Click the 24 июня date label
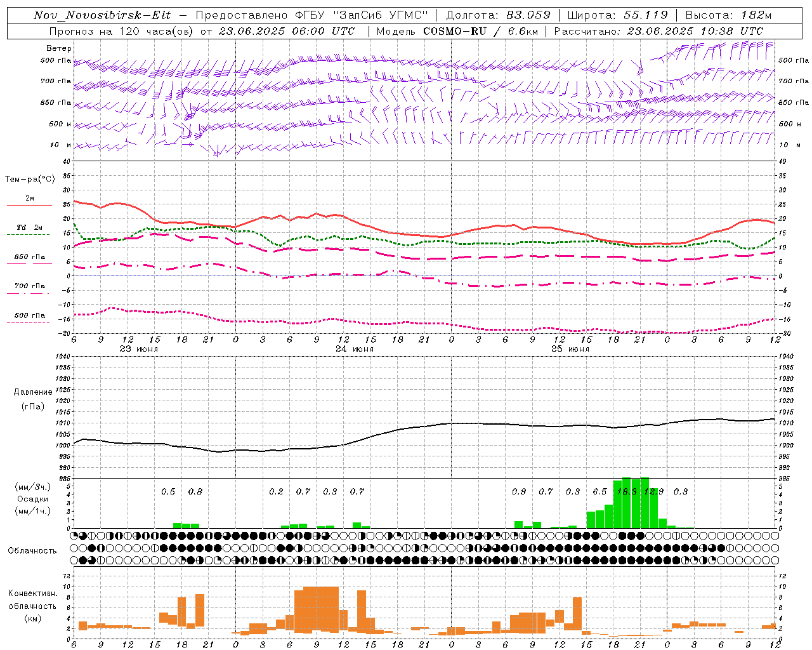This screenshot has height=650, width=812. [355, 349]
